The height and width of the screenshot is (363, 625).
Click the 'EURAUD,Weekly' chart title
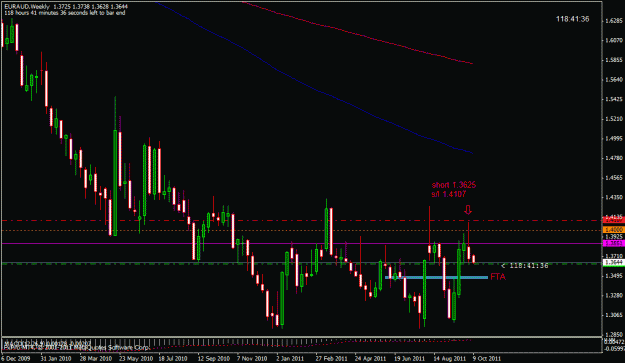point(27,7)
